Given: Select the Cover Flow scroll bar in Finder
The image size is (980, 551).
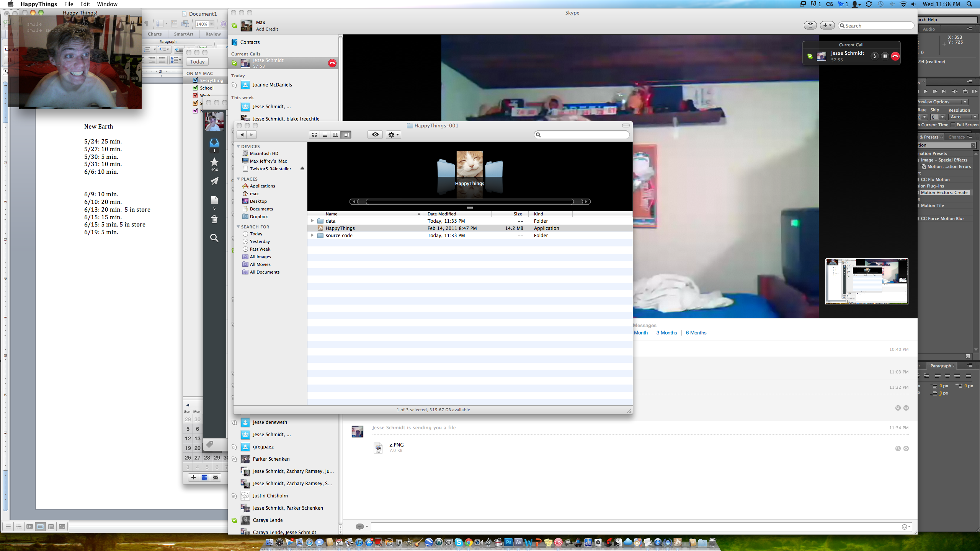Looking at the screenshot, I should tap(470, 202).
